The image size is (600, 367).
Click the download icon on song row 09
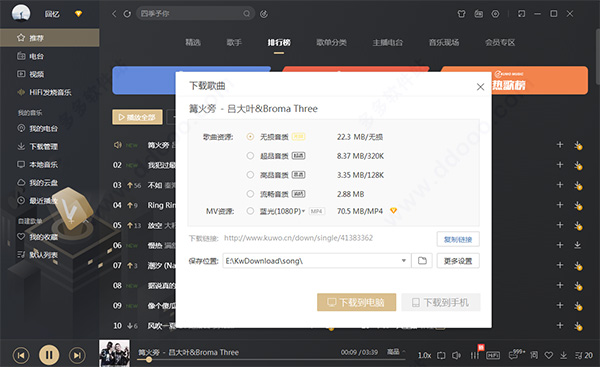pyautogui.click(x=578, y=306)
